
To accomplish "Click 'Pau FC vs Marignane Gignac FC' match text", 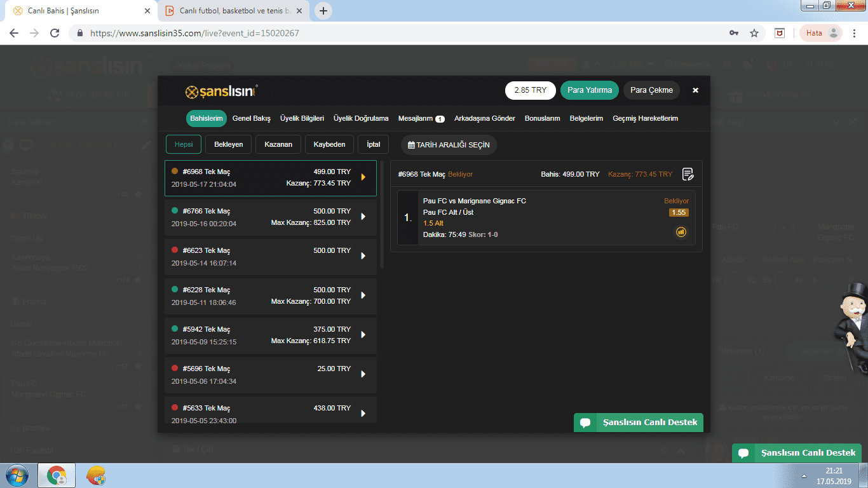I will [475, 201].
